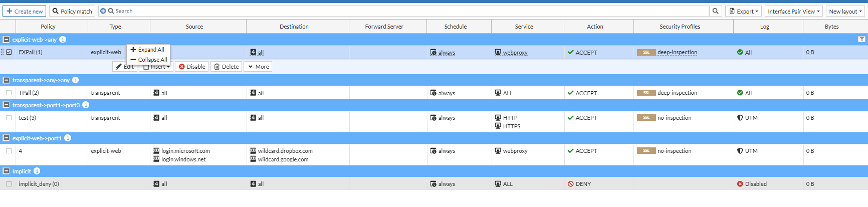Click into the policy Search field
Image resolution: width=868 pixels, height=207 pixels.
[x=401, y=11]
